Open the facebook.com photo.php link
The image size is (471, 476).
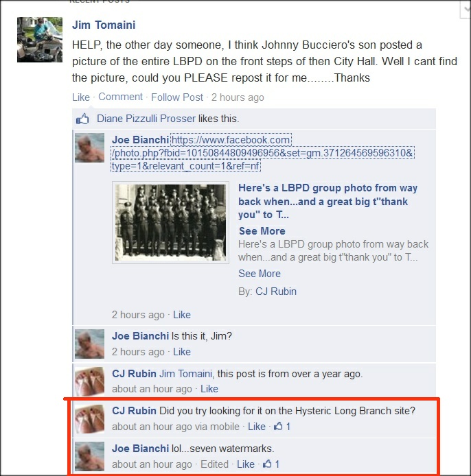tap(262, 153)
